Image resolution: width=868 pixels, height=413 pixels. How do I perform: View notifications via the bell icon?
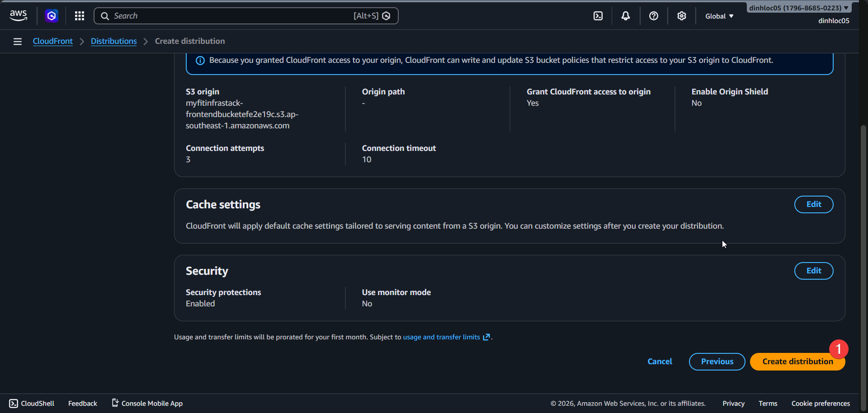pyautogui.click(x=625, y=15)
